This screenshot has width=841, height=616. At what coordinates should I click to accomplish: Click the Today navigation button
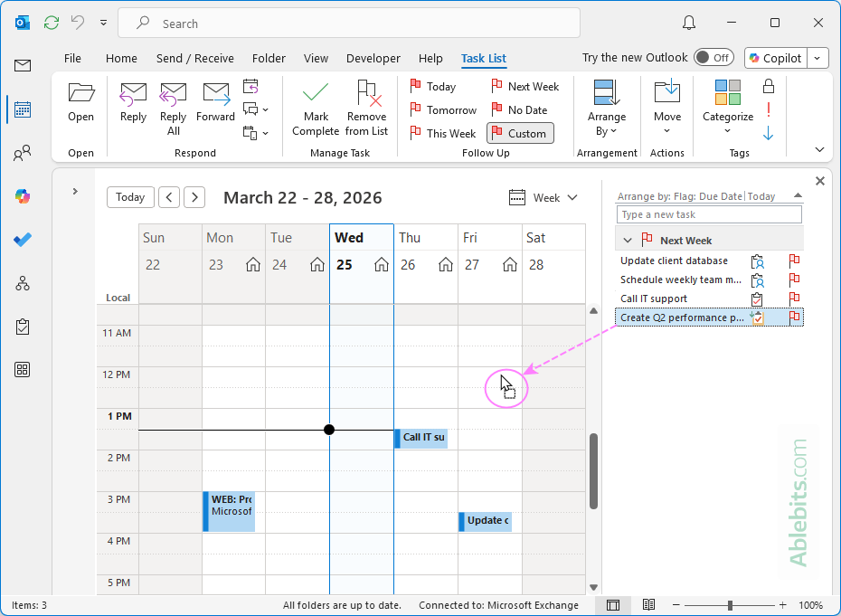point(130,197)
